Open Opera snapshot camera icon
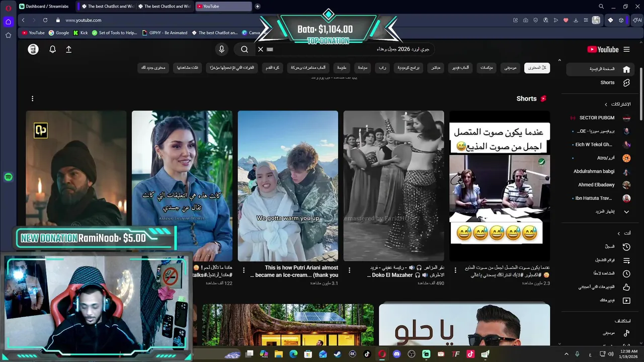This screenshot has width=644, height=362. pyautogui.click(x=525, y=20)
